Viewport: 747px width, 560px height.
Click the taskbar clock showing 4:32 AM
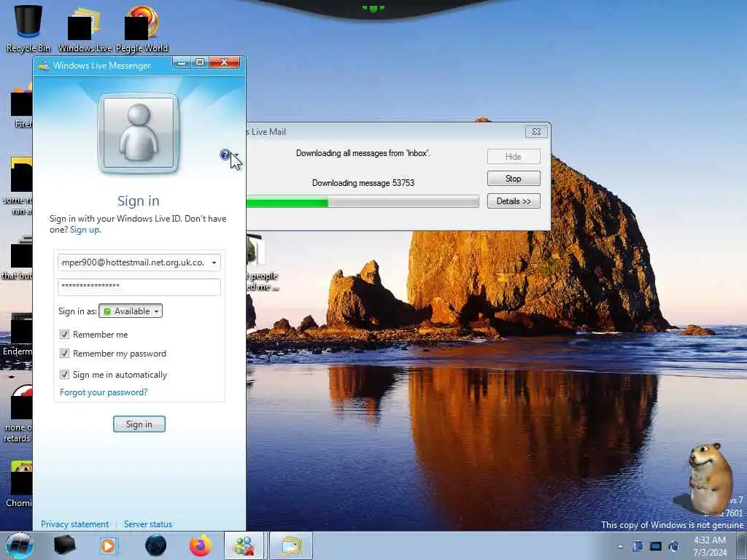(710, 546)
